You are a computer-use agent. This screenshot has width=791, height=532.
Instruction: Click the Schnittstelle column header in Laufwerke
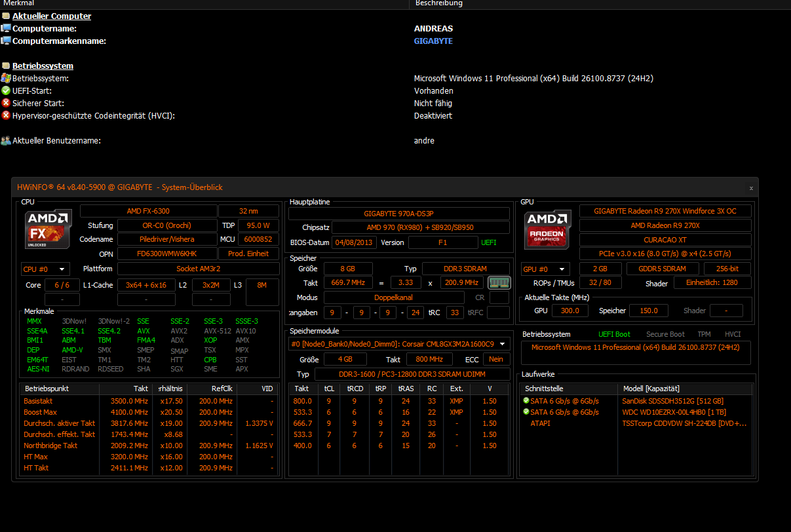click(569, 389)
